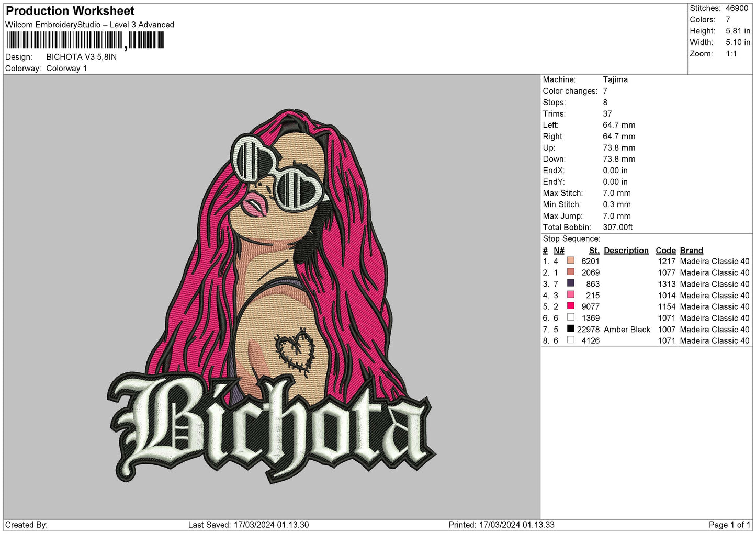Click the EndX value '0.00 in'

click(x=615, y=171)
